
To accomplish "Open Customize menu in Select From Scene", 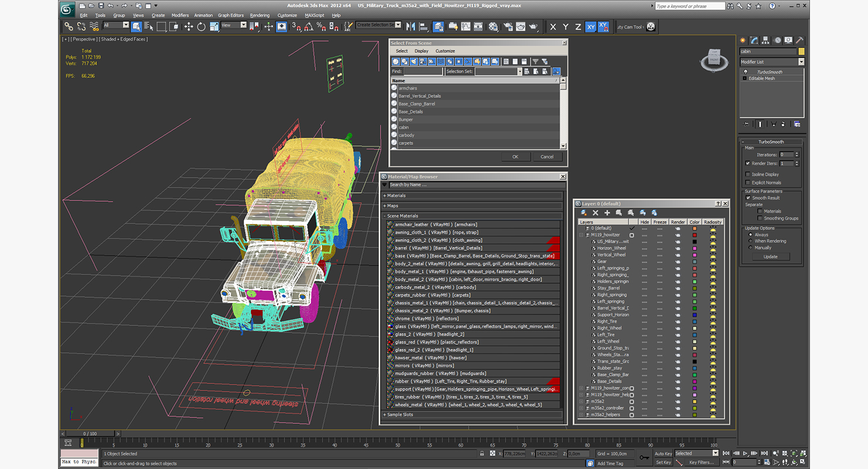I will point(445,51).
